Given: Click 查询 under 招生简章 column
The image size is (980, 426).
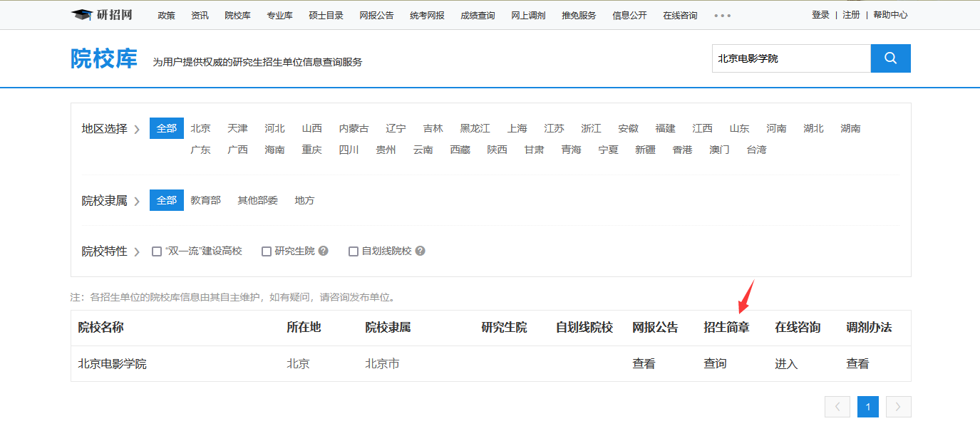Looking at the screenshot, I should pyautogui.click(x=715, y=364).
